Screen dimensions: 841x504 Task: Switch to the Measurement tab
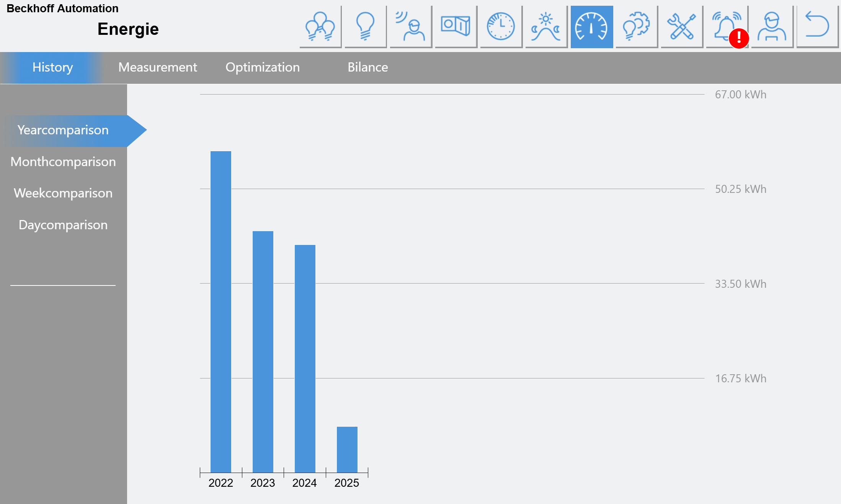point(157,68)
